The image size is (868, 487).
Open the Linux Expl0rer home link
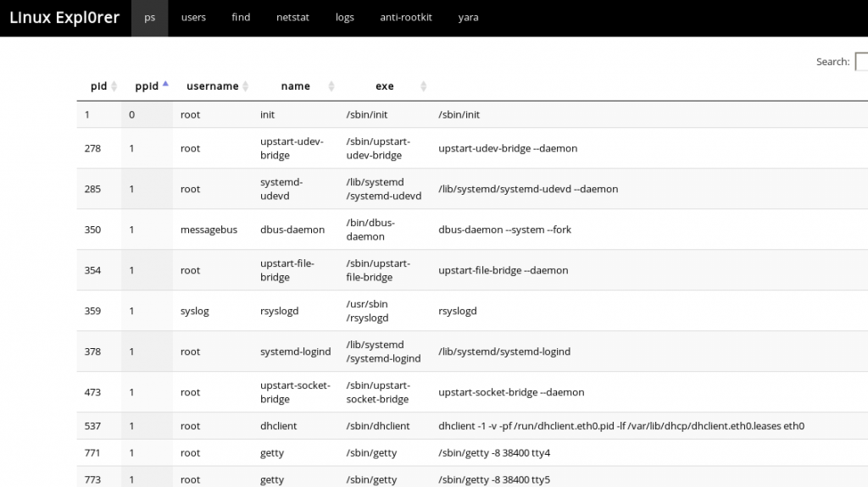64,18
